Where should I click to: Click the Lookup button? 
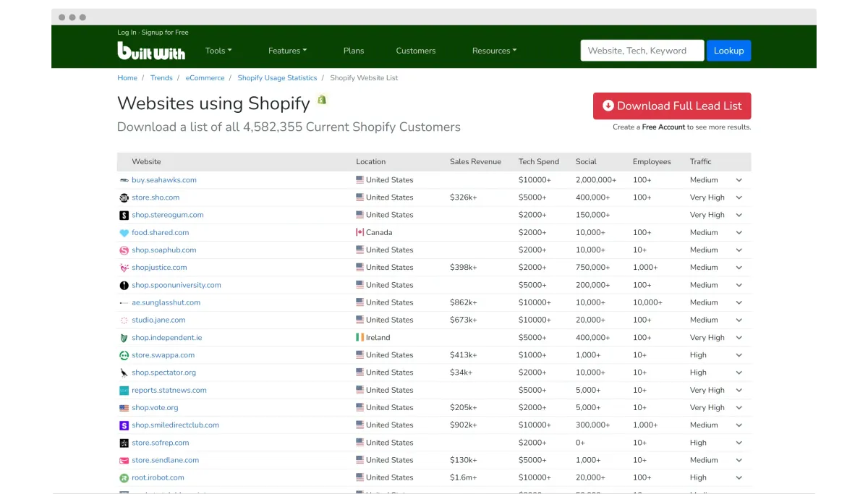tap(728, 51)
